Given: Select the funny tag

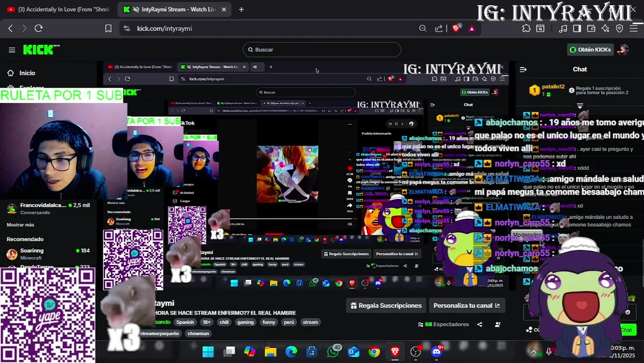Looking at the screenshot, I should 269,322.
